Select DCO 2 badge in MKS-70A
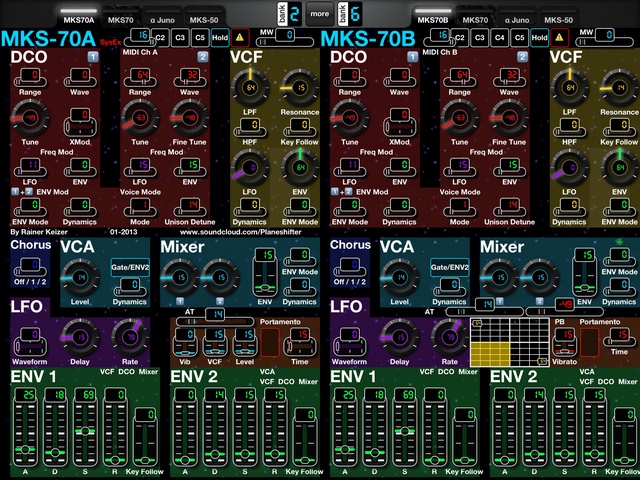 (x=203, y=57)
